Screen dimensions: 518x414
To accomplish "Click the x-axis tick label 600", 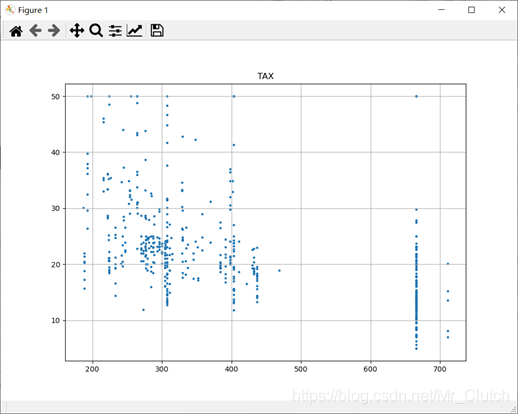I will [370, 369].
